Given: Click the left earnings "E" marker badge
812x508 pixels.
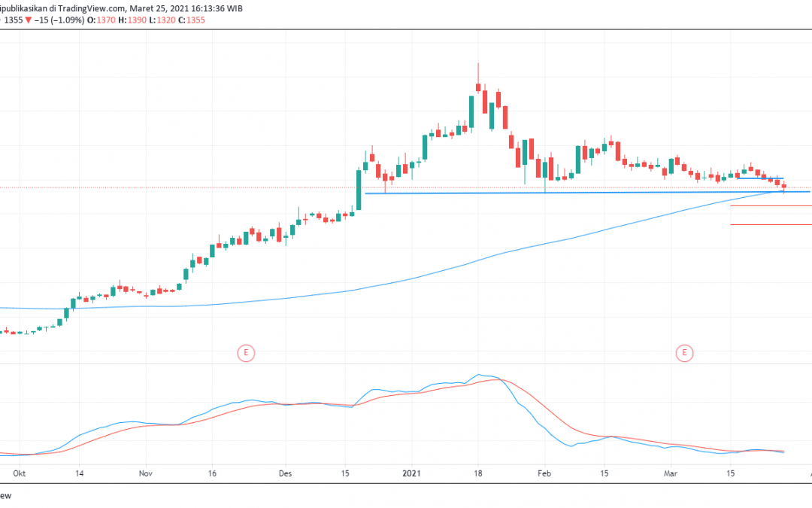Looking at the screenshot, I should pyautogui.click(x=247, y=353).
